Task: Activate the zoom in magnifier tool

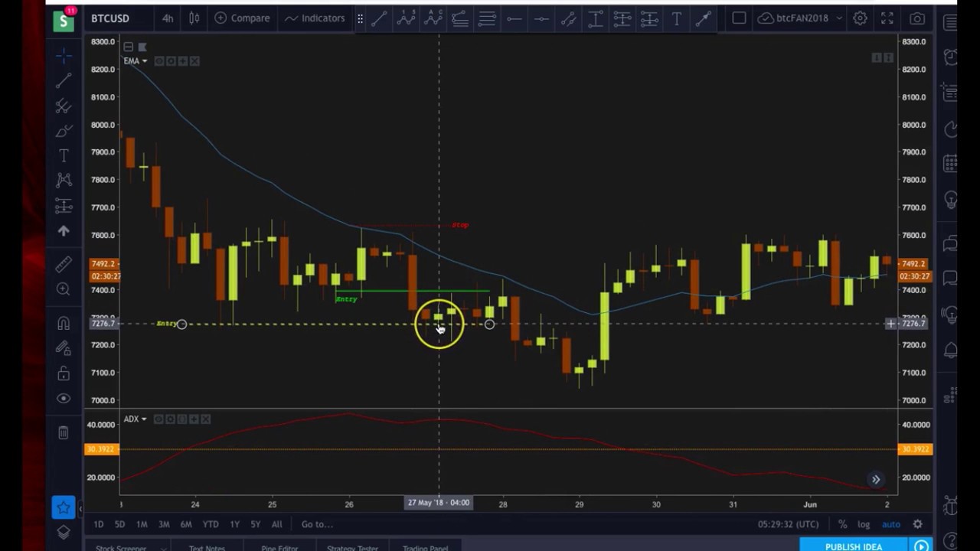Action: click(64, 289)
